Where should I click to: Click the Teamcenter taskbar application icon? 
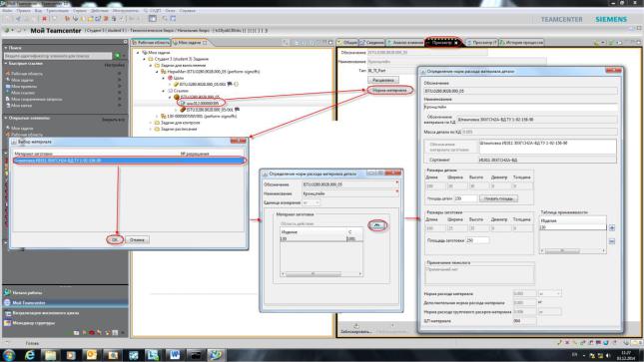tap(216, 355)
